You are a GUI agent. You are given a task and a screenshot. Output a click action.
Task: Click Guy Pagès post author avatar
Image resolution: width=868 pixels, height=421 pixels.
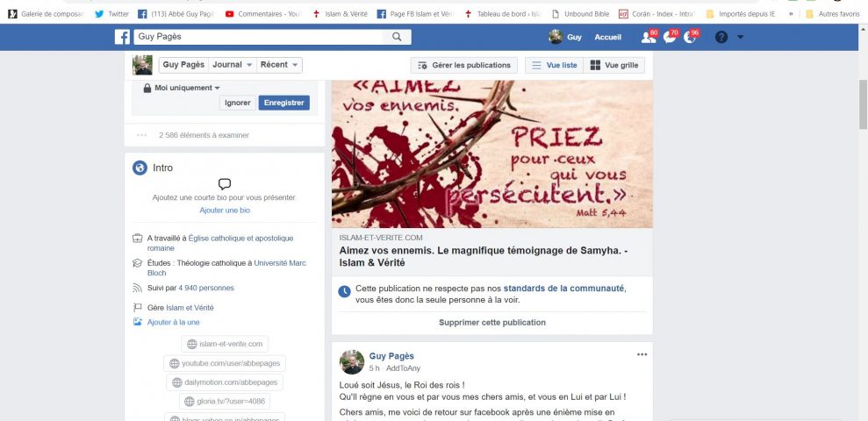point(352,362)
